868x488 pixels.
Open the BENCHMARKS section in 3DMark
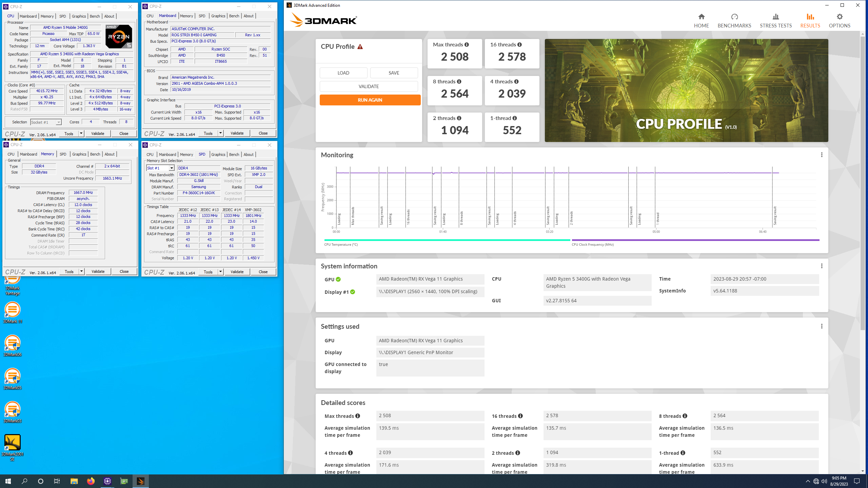coord(734,20)
